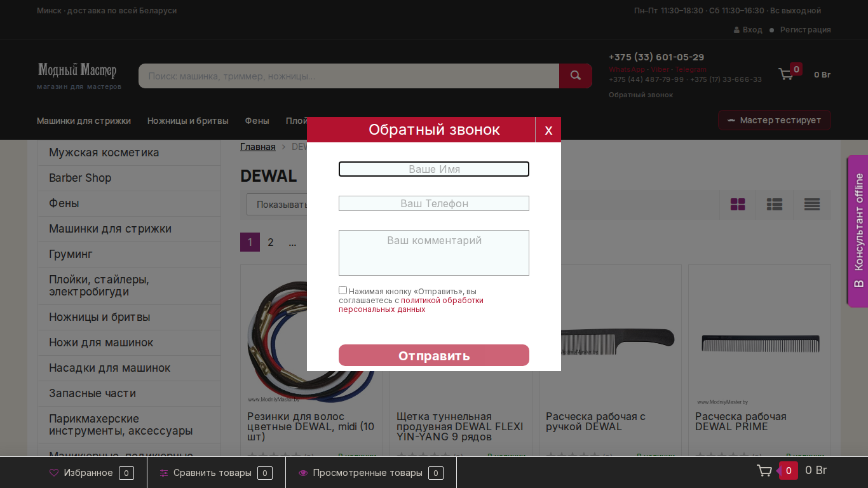Click the compare sliders icon

(x=164, y=473)
